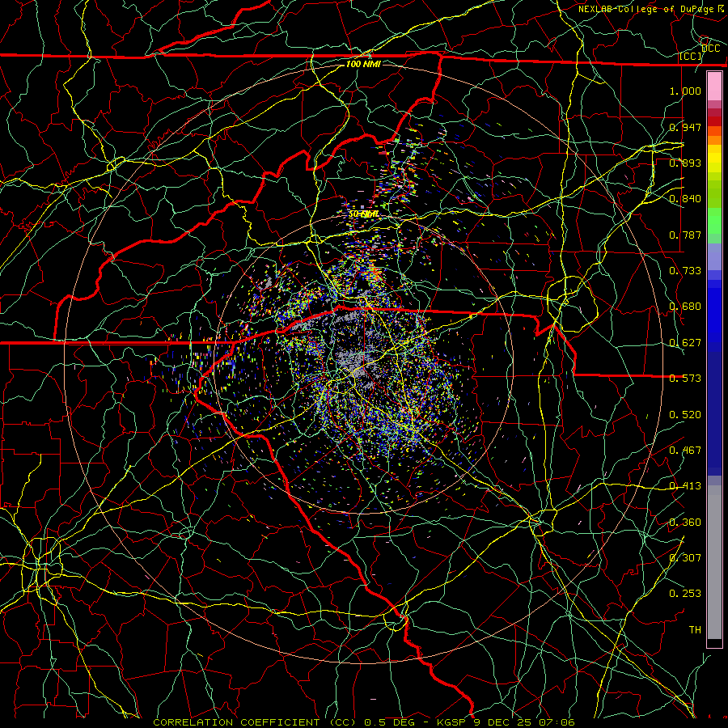The image size is (728, 728).
Task: Select the 0.627 legend value
Action: tap(685, 342)
